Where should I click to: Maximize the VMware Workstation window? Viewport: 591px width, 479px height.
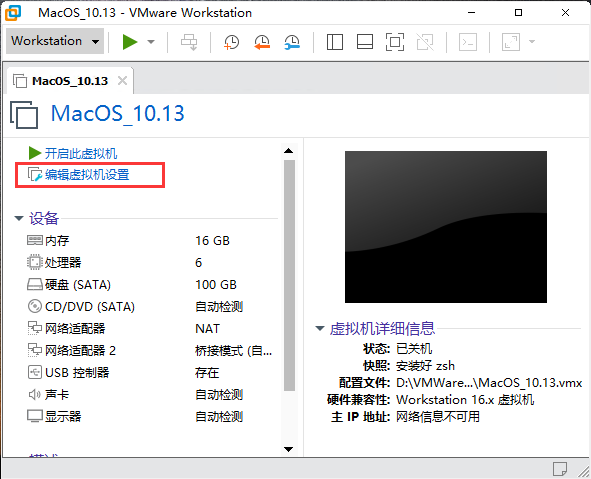click(x=519, y=12)
